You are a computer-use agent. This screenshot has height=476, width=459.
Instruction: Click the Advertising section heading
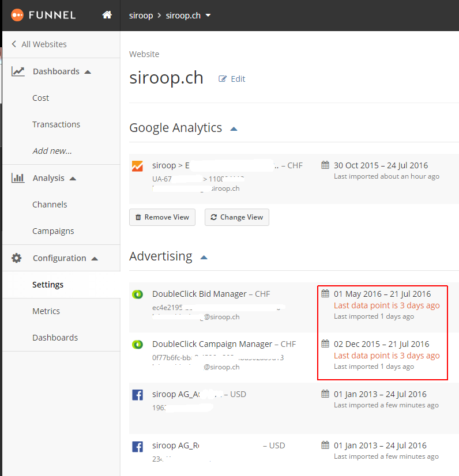pyautogui.click(x=161, y=256)
